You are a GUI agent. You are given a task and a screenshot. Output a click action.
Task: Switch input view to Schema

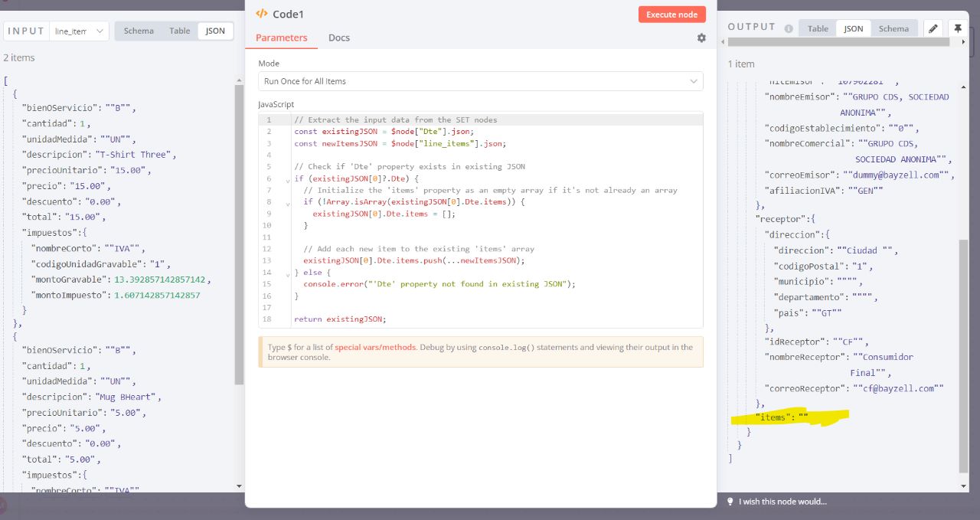click(139, 31)
